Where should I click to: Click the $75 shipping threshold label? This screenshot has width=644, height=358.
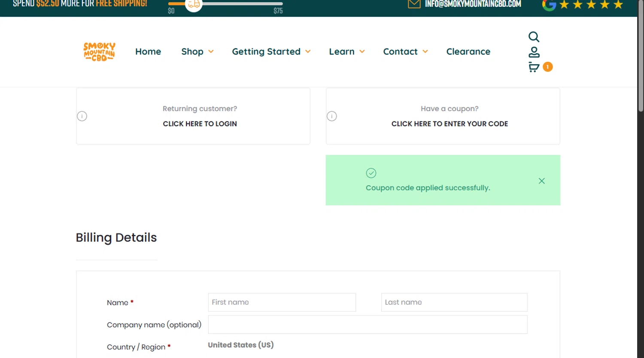tap(278, 11)
